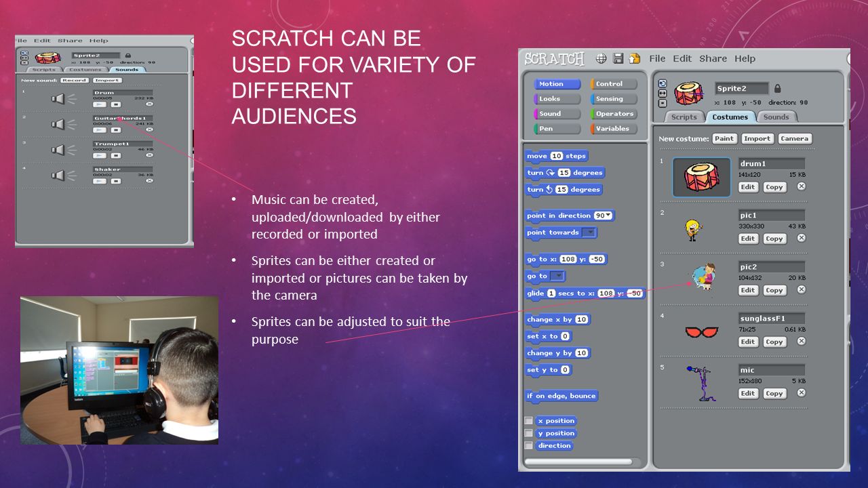Image resolution: width=868 pixels, height=488 pixels.
Task: Select the Motion block category
Action: click(557, 84)
